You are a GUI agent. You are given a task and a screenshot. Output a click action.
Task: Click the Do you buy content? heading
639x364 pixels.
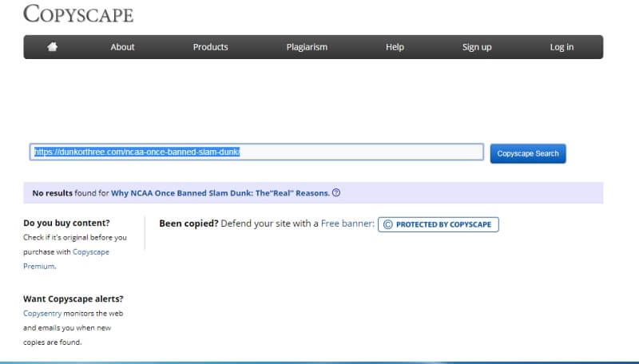point(66,224)
